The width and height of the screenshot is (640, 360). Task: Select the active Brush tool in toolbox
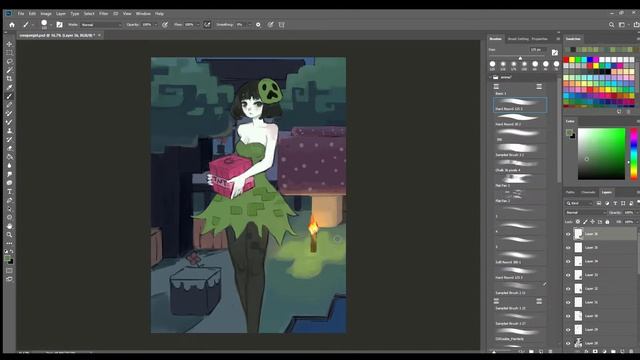[9, 96]
